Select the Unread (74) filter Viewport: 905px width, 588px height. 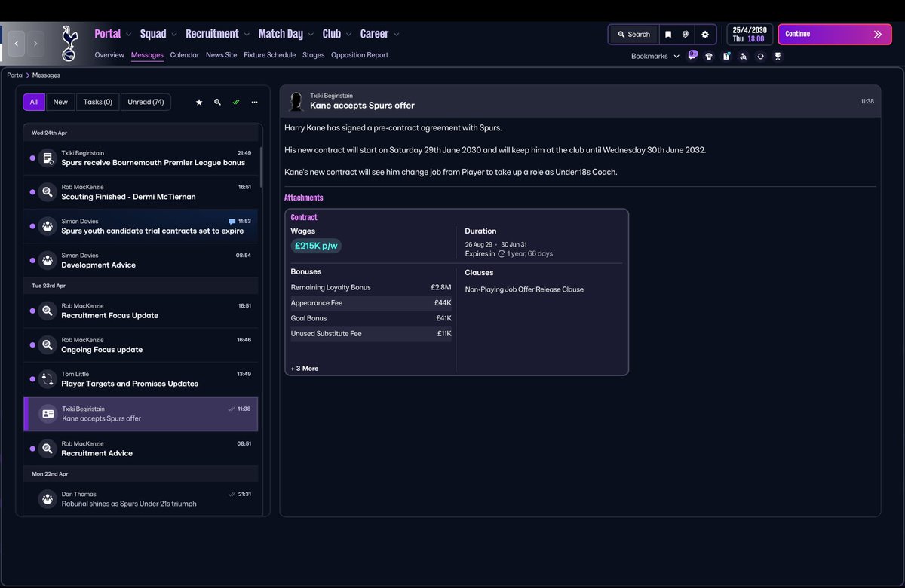(146, 102)
